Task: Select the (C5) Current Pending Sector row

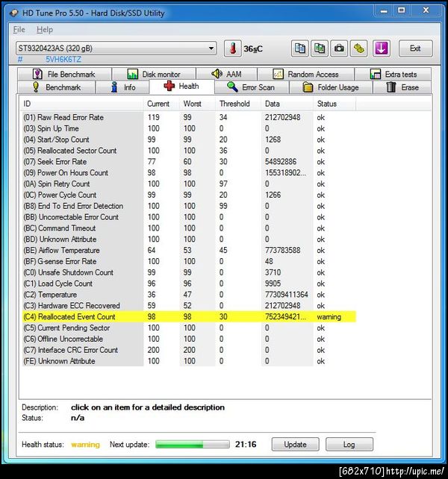Action: click(189, 328)
